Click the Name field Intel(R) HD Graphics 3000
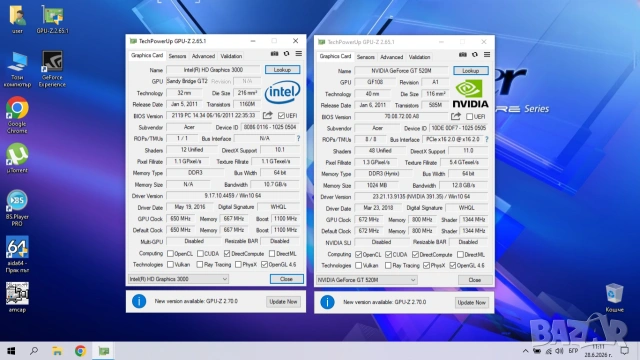Viewport: 640px width, 360px height. [x=213, y=70]
